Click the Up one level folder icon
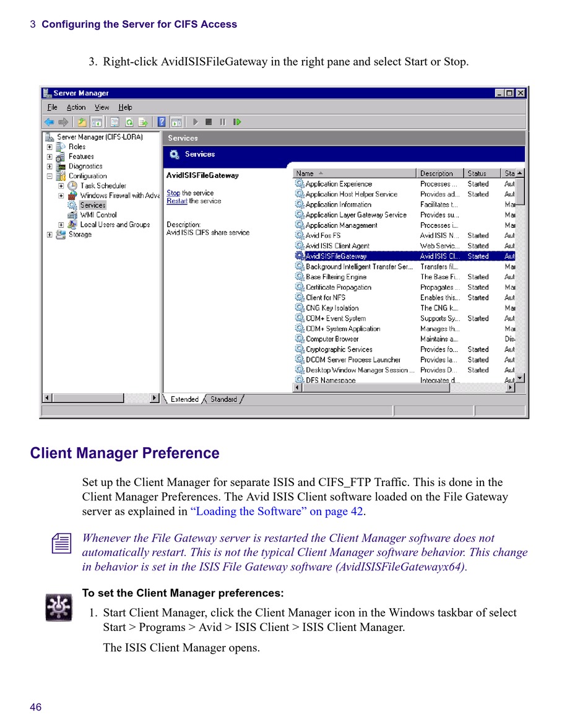This screenshot has width=588, height=714. point(82,122)
